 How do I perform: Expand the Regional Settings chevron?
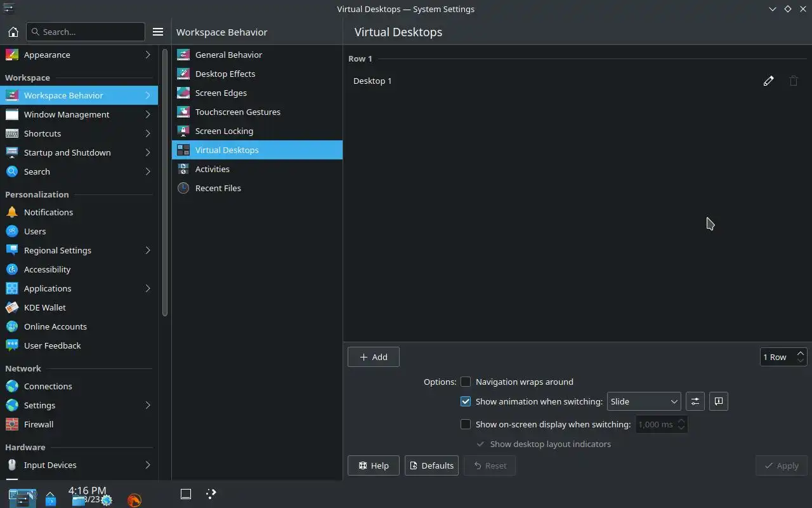pyautogui.click(x=148, y=250)
